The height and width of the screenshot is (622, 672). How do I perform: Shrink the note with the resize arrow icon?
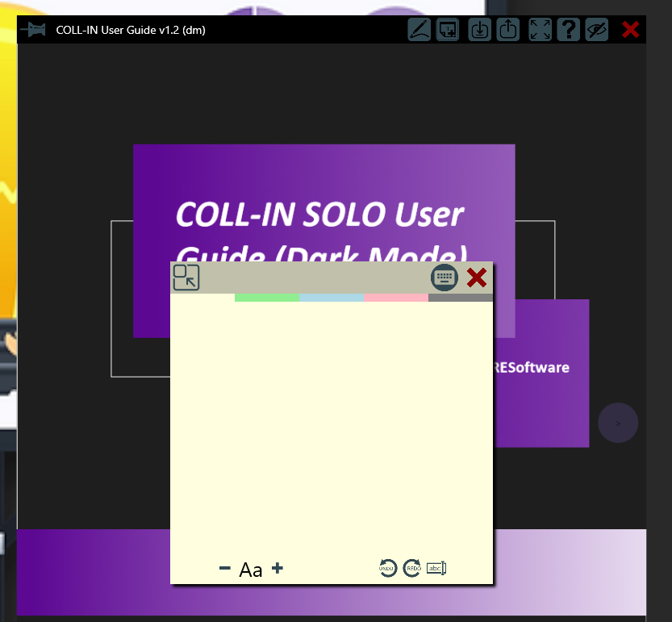click(186, 278)
